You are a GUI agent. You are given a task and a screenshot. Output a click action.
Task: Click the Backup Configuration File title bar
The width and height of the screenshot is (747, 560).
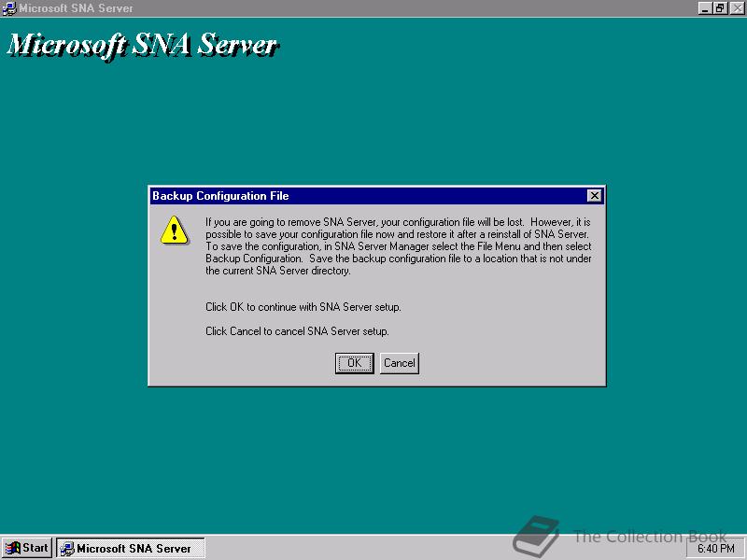377,196
